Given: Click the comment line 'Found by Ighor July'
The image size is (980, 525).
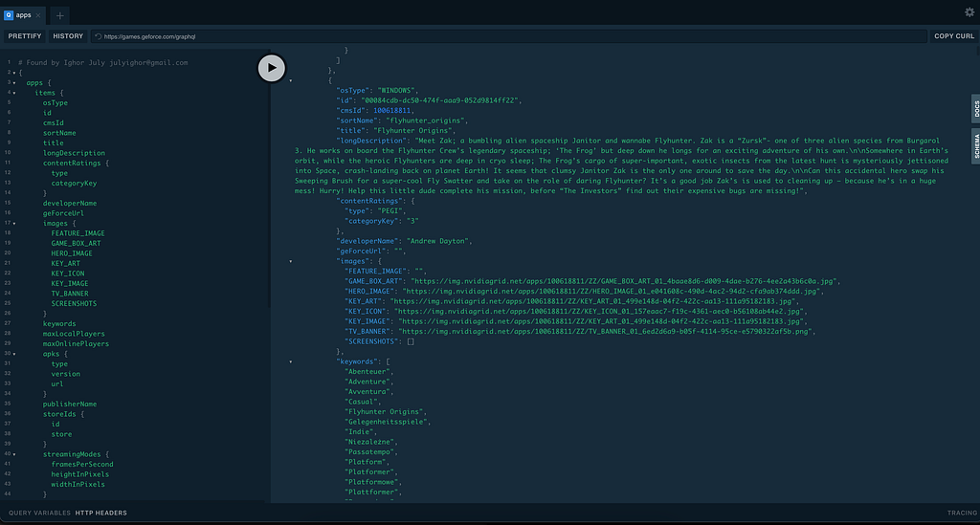Looking at the screenshot, I should (103, 62).
